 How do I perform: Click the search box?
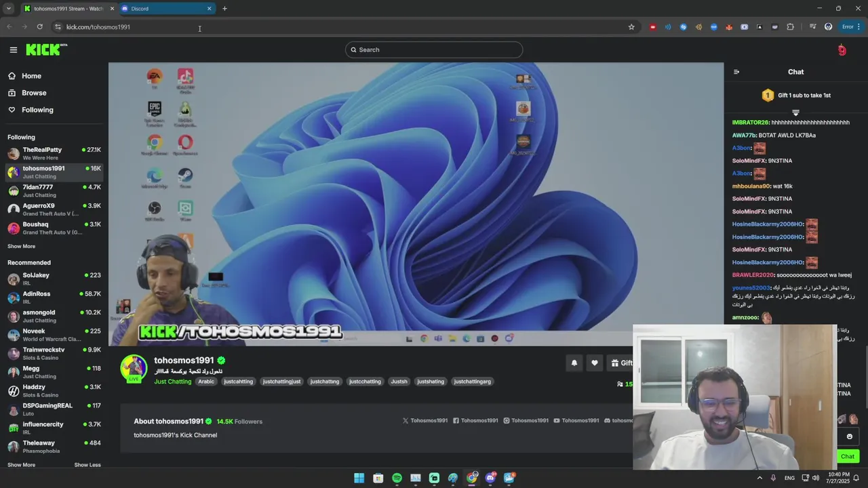point(434,49)
